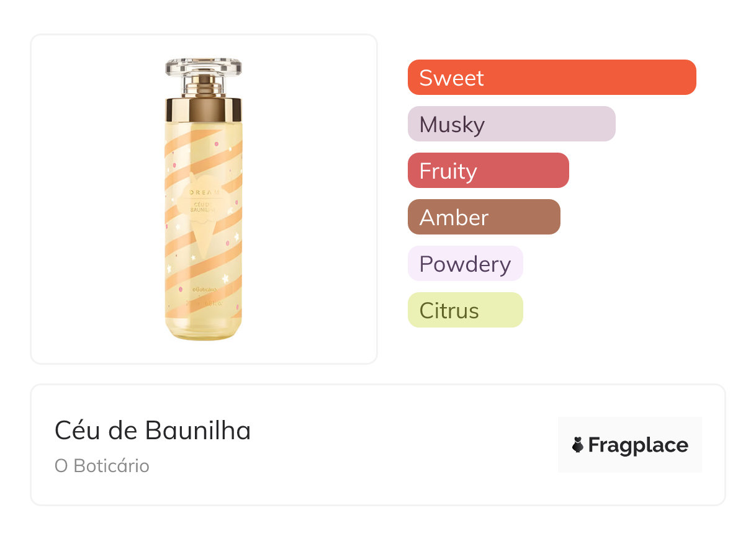Click the Citrus accord bar
Image resolution: width=756 pixels, height=536 pixels.
click(x=465, y=310)
